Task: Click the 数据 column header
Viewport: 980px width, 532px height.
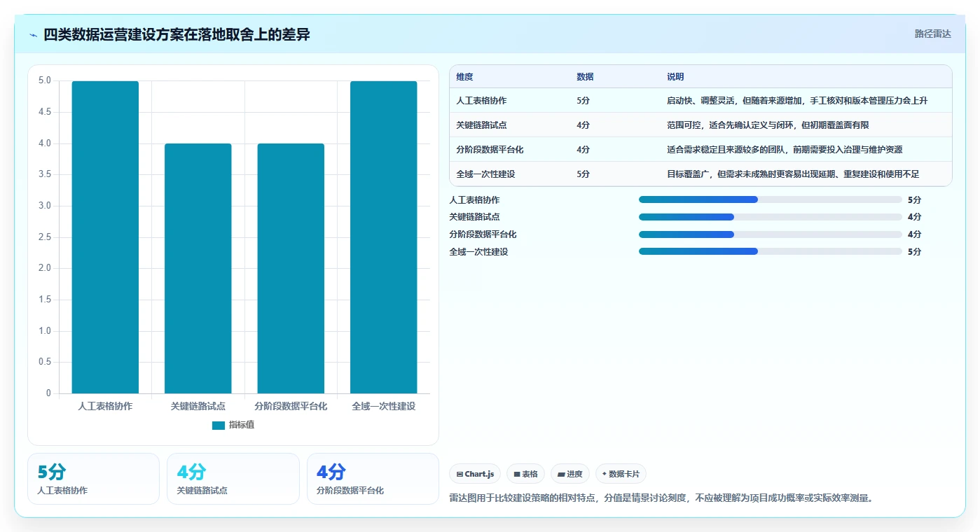Action: [585, 77]
